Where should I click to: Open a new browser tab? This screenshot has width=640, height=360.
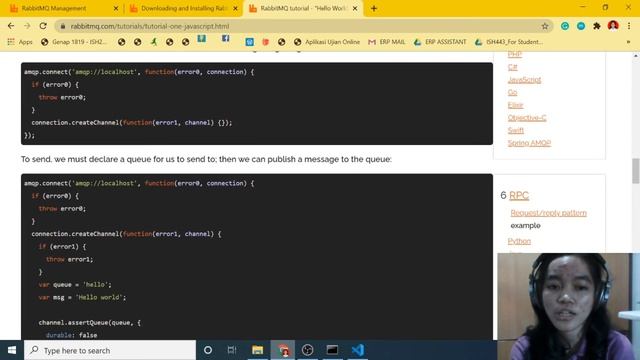pyautogui.click(x=373, y=8)
